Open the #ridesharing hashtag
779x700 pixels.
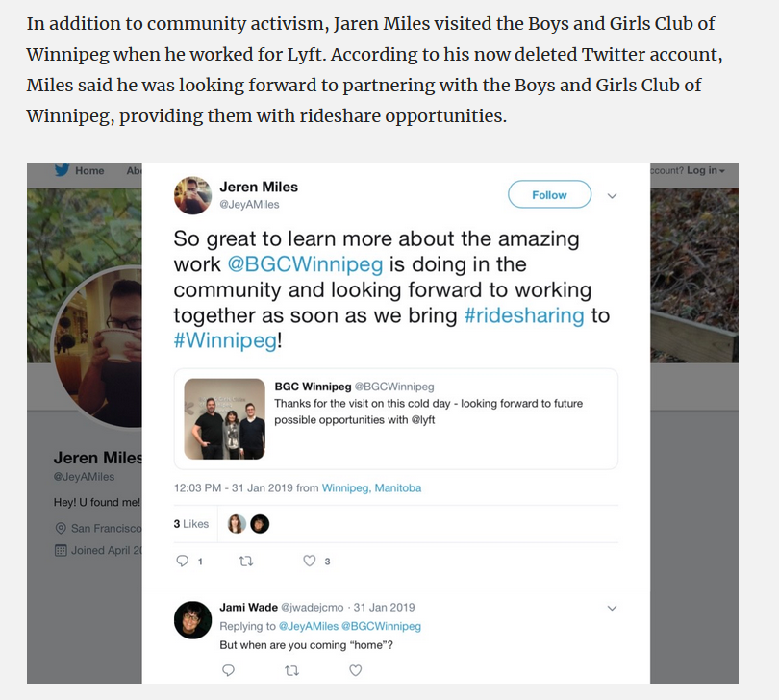(x=524, y=315)
